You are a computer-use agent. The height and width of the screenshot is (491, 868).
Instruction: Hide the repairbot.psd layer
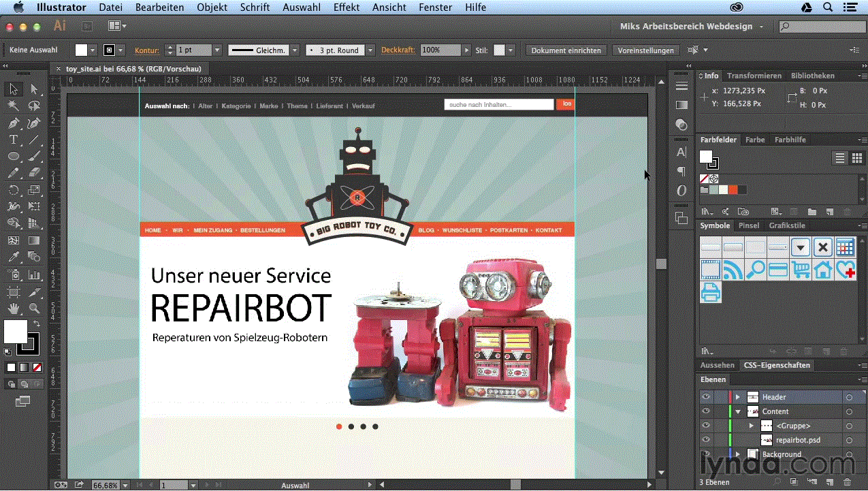pos(706,440)
